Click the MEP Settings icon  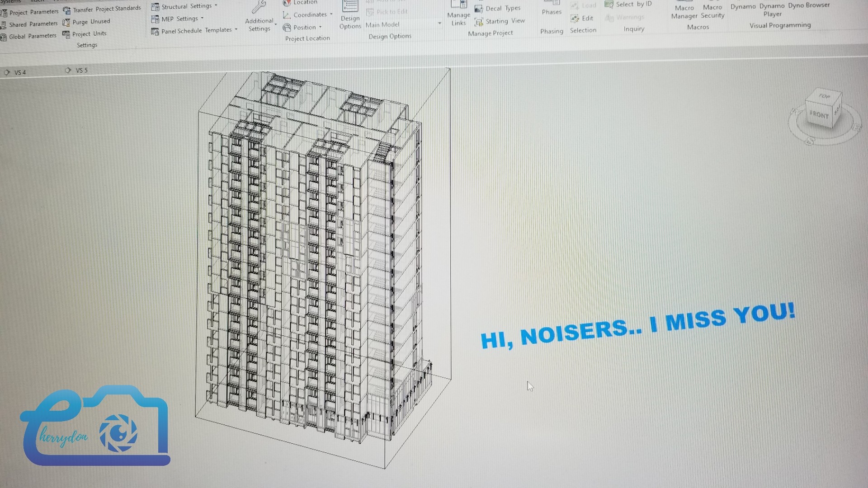[x=155, y=19]
